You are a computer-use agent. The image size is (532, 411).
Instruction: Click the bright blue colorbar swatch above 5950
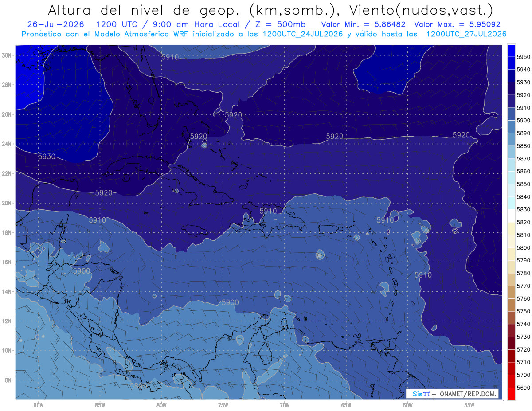click(511, 50)
